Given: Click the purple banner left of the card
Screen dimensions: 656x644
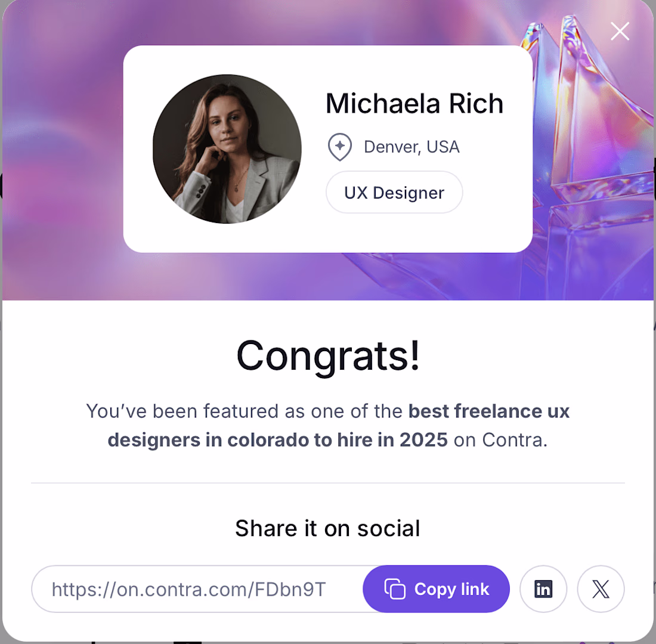Looking at the screenshot, I should [x=60, y=149].
